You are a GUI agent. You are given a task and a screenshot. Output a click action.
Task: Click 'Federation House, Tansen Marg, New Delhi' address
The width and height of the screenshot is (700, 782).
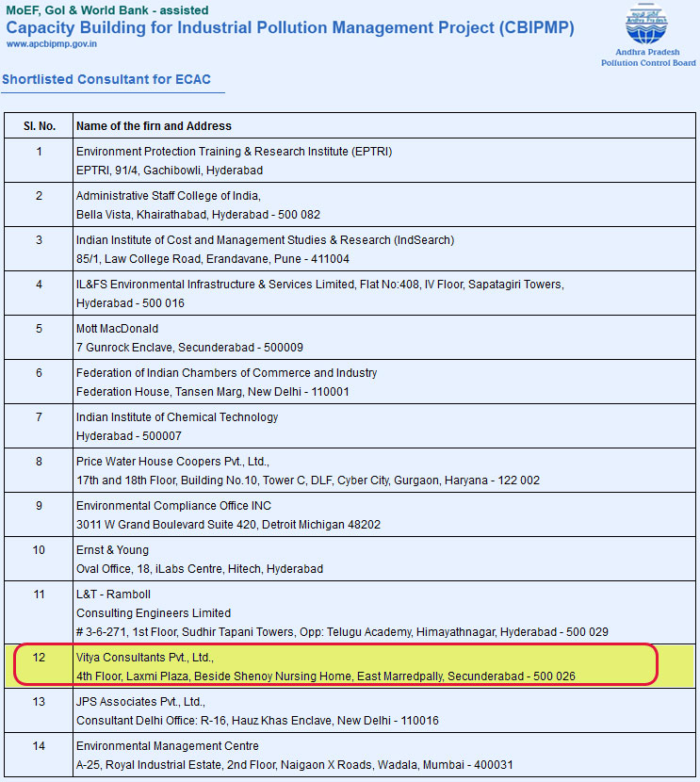click(x=212, y=393)
